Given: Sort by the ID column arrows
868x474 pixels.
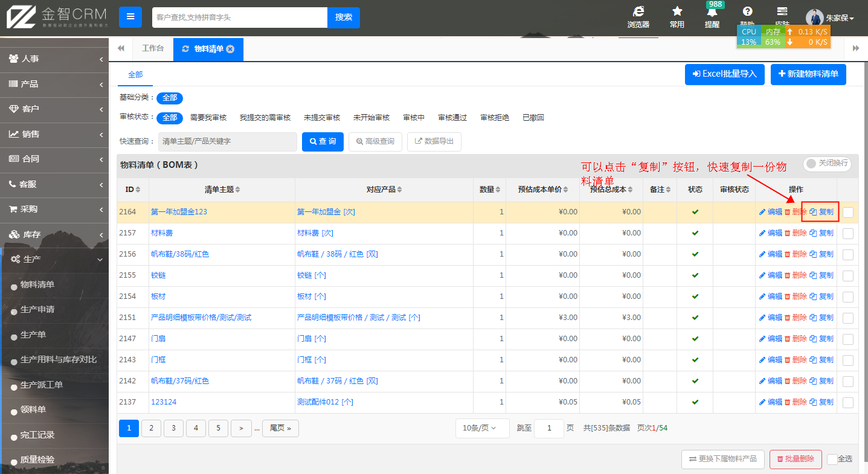Looking at the screenshot, I should (138, 190).
